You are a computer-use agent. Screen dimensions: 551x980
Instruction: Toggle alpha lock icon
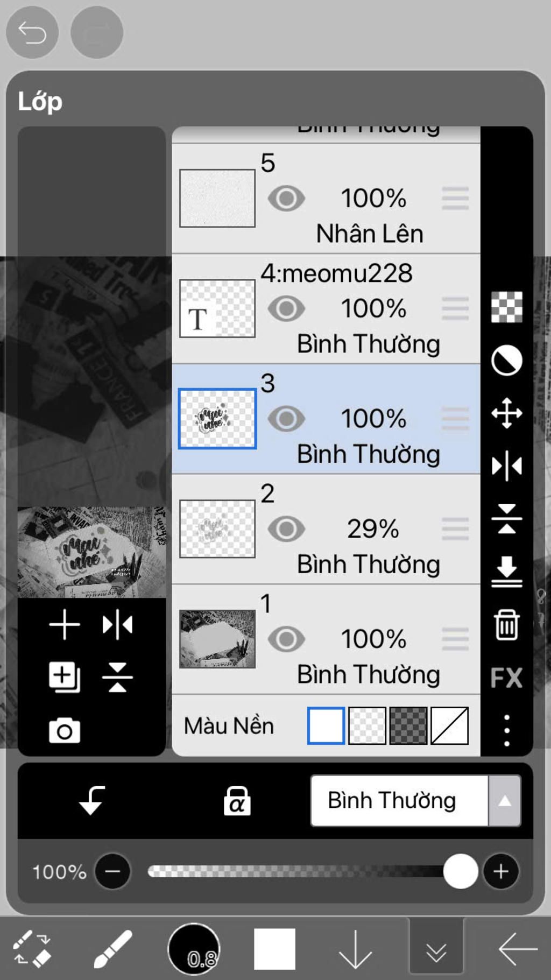point(237,801)
